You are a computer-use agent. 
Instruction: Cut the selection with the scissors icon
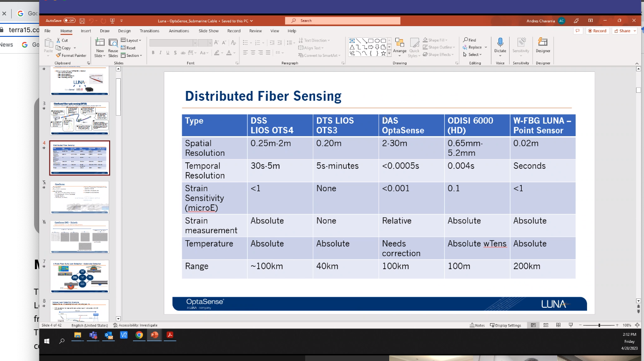[x=62, y=41]
